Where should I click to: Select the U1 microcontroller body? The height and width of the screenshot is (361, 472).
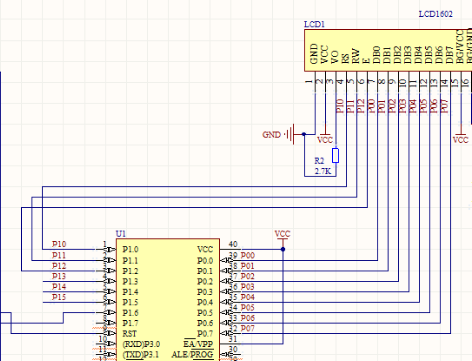coord(168,300)
